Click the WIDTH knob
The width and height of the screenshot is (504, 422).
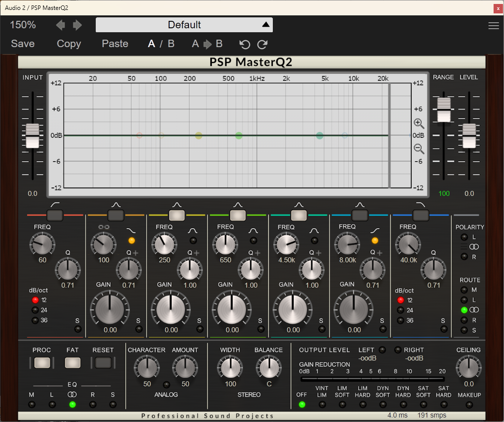tap(230, 367)
